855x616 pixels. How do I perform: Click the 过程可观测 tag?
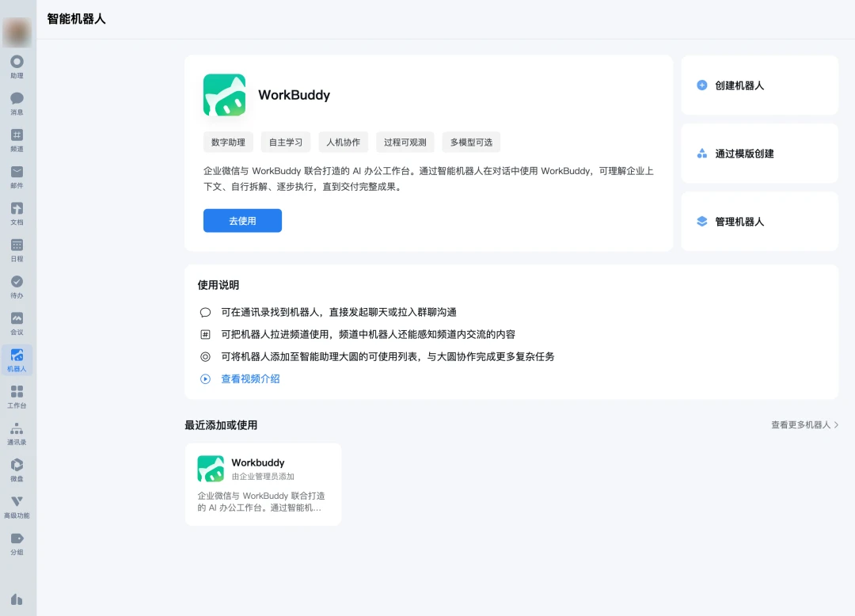(x=405, y=143)
